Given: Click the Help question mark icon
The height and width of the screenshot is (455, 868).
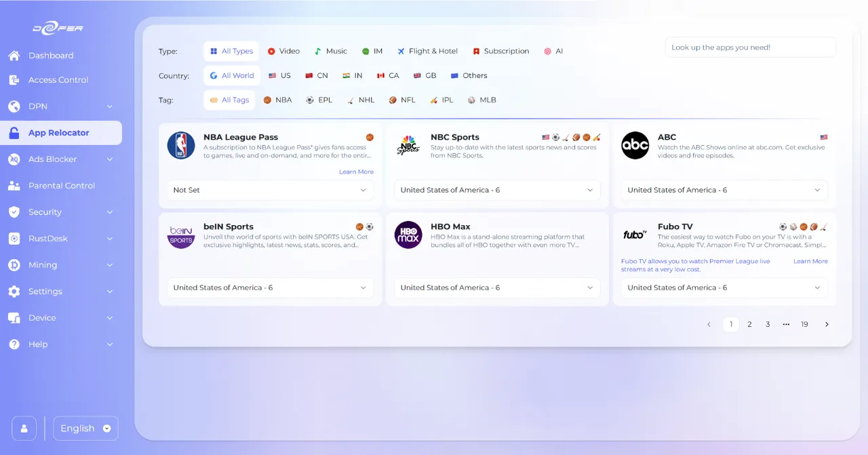Looking at the screenshot, I should [x=14, y=344].
